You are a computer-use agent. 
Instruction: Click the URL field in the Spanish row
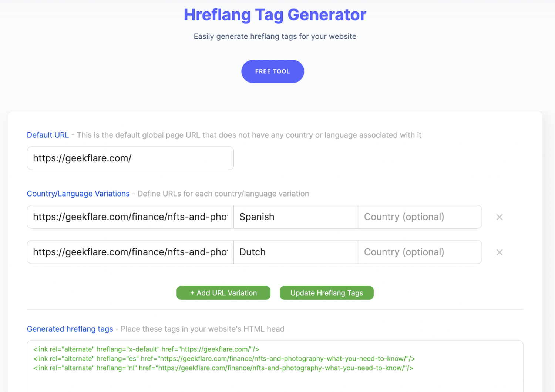click(x=130, y=217)
